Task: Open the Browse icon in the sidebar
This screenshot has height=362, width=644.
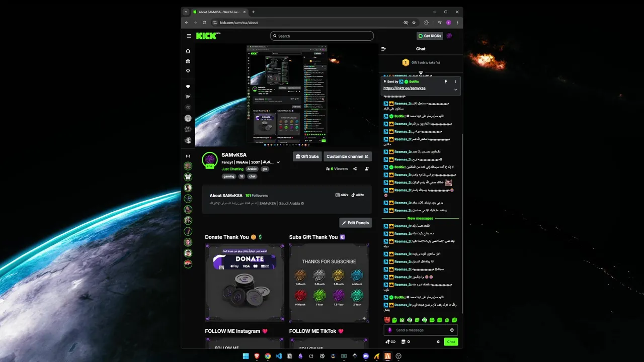Action: tap(188, 61)
